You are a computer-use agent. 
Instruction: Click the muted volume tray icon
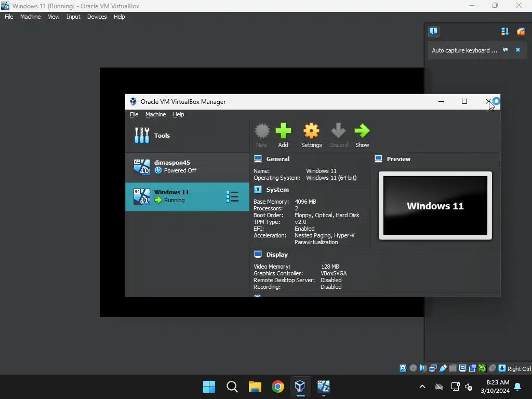pos(469,387)
